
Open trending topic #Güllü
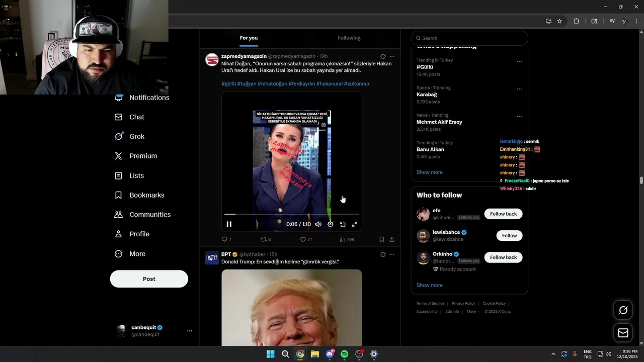click(x=425, y=67)
